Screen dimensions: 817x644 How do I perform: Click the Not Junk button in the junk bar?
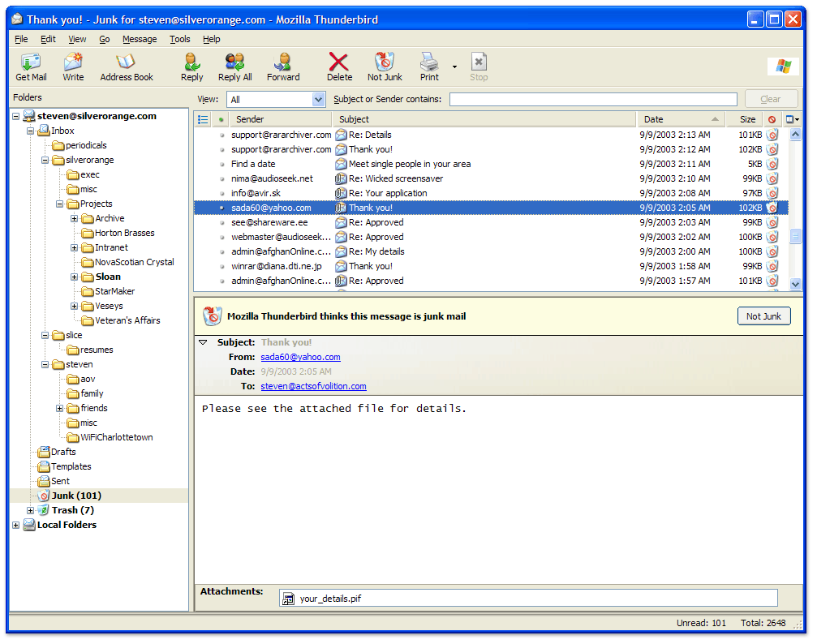point(763,316)
